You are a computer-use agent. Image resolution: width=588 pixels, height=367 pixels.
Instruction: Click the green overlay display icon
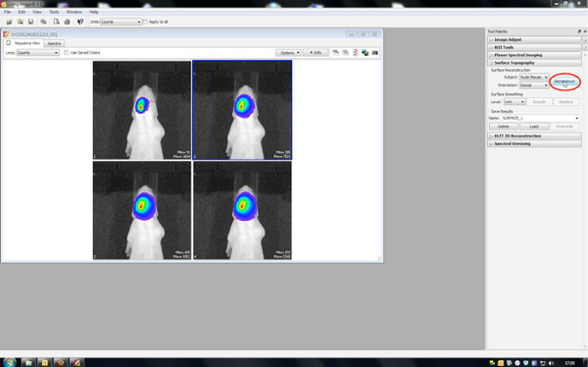365,53
